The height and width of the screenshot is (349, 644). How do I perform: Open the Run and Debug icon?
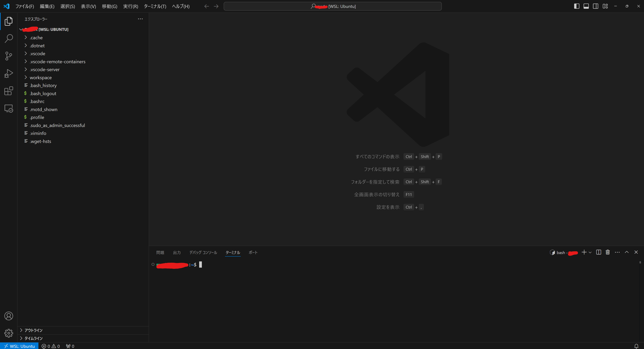[9, 73]
